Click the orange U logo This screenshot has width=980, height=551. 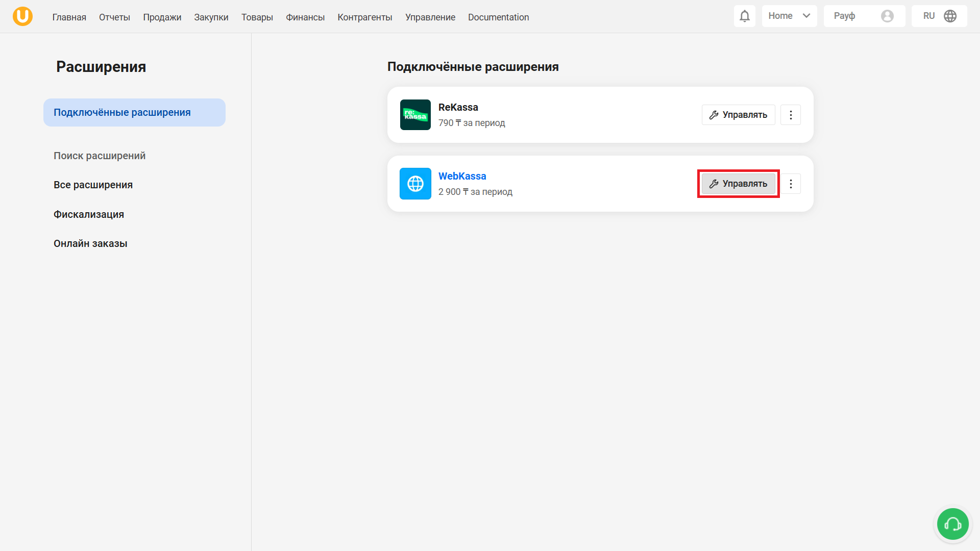click(x=22, y=16)
